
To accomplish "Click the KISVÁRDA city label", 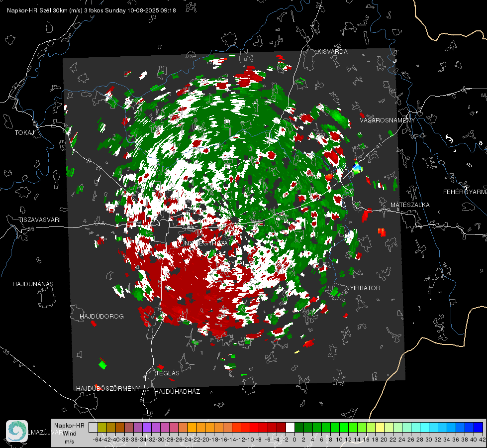I will click(x=332, y=52).
